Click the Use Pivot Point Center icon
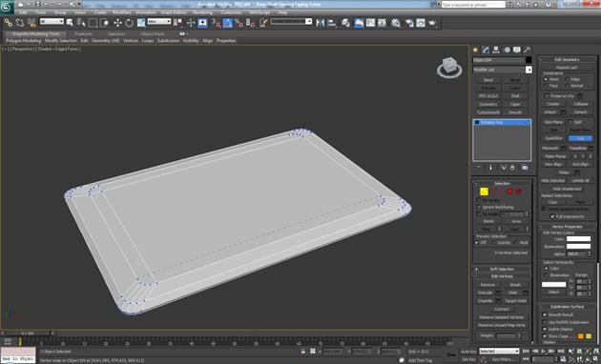This screenshot has width=601, height=364. tap(177, 23)
